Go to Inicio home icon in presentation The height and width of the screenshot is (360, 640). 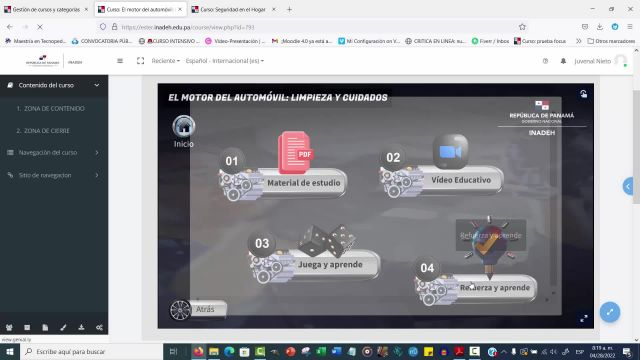point(184,126)
